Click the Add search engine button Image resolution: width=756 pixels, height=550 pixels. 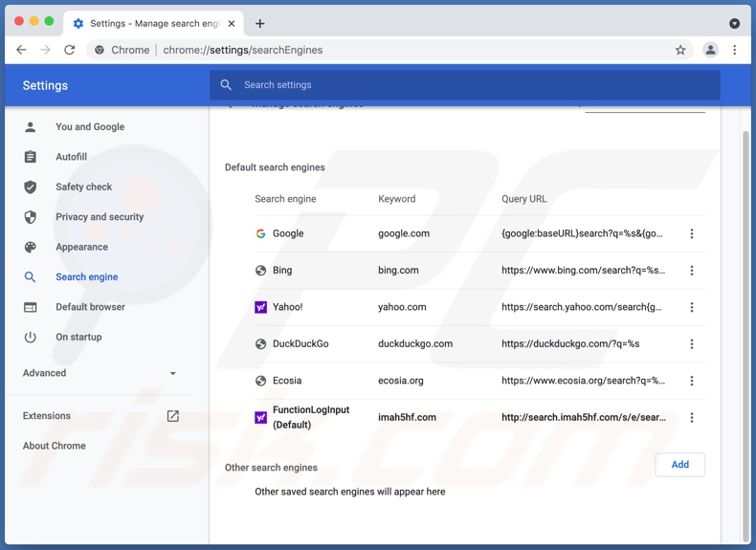point(679,465)
